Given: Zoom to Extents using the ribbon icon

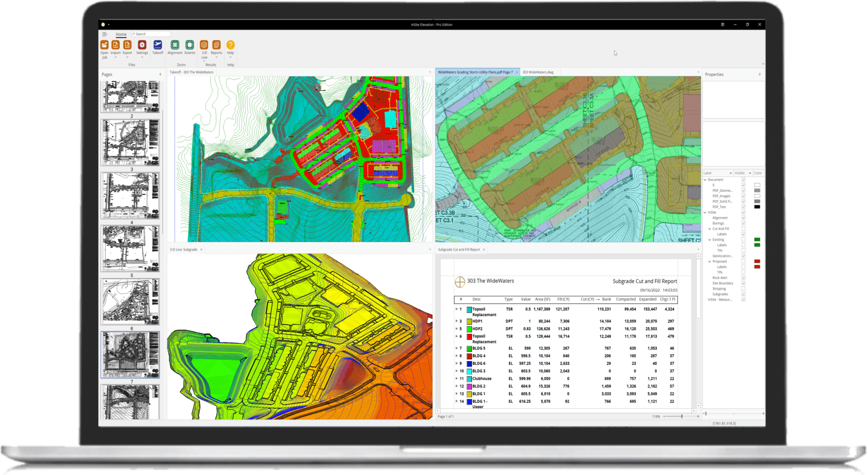Looking at the screenshot, I should [x=189, y=44].
